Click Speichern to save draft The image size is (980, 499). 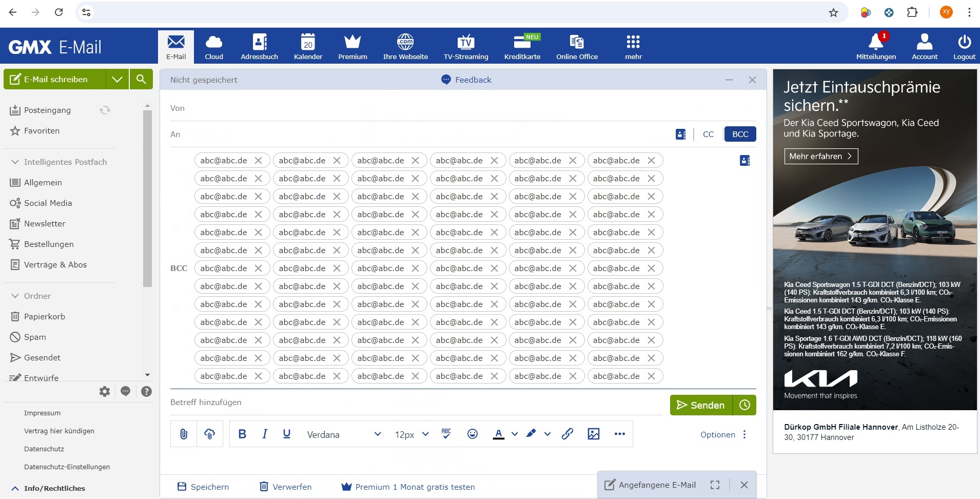point(203,487)
